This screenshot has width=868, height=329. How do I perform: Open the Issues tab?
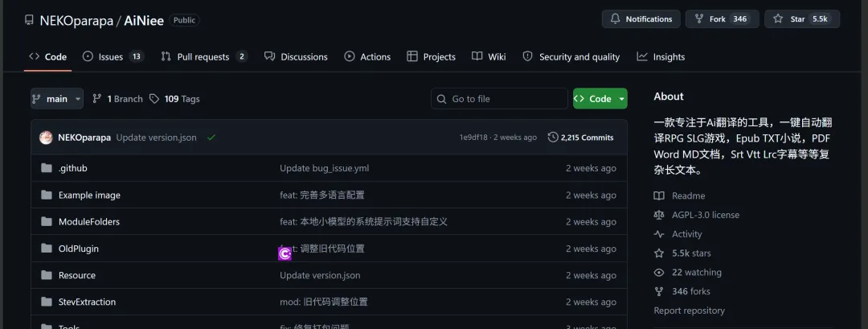(x=113, y=56)
